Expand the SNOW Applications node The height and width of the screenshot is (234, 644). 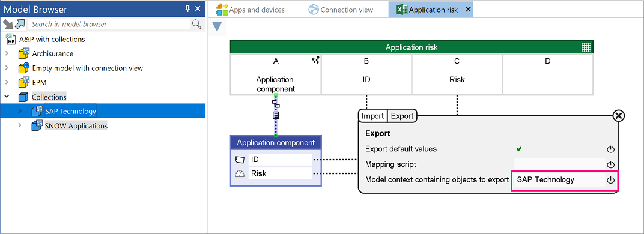(x=20, y=125)
